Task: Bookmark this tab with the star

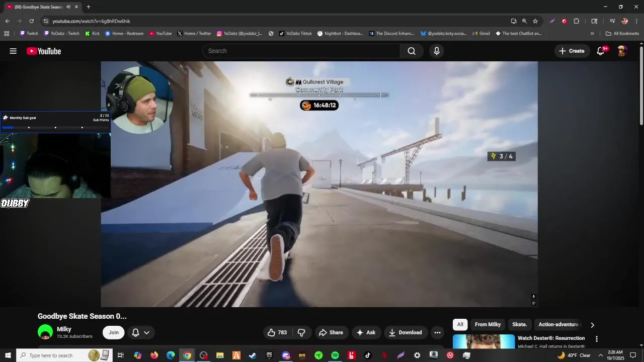Action: click(x=535, y=21)
